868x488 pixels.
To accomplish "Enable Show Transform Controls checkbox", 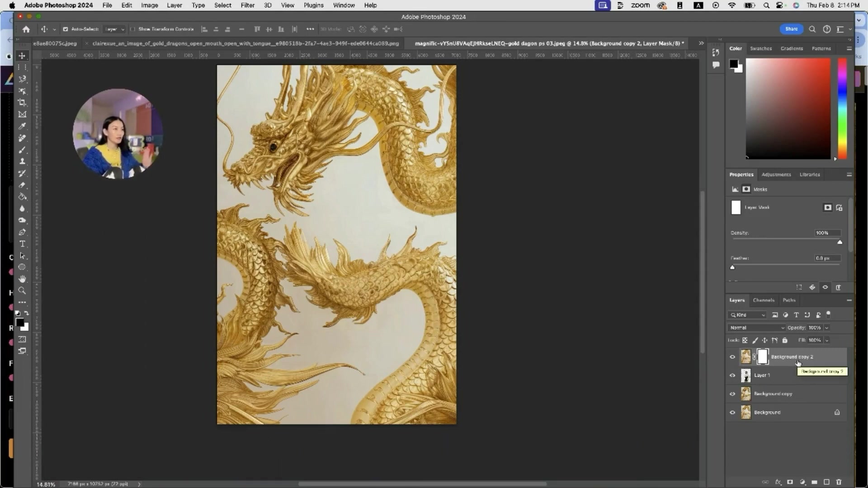I will (132, 29).
